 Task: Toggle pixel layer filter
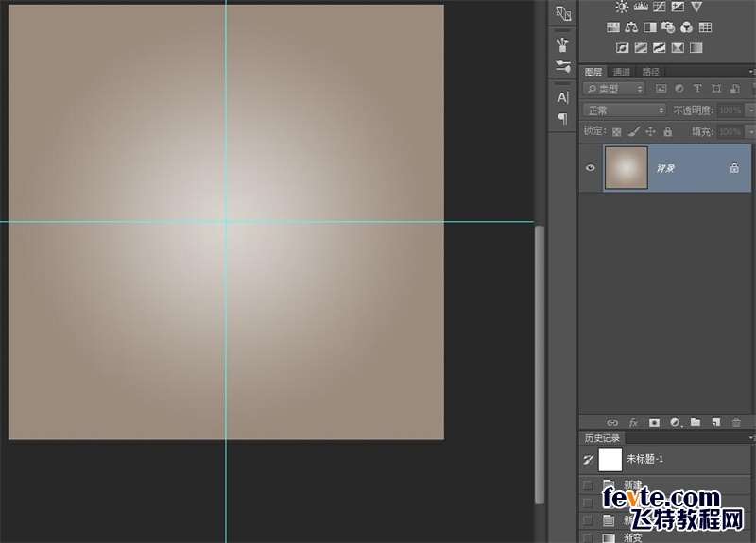[x=661, y=88]
